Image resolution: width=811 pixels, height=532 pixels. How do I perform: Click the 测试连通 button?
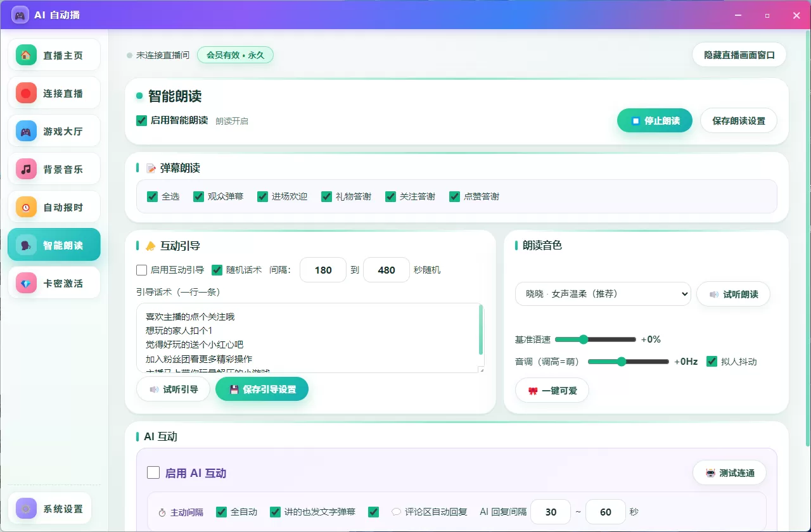729,473
